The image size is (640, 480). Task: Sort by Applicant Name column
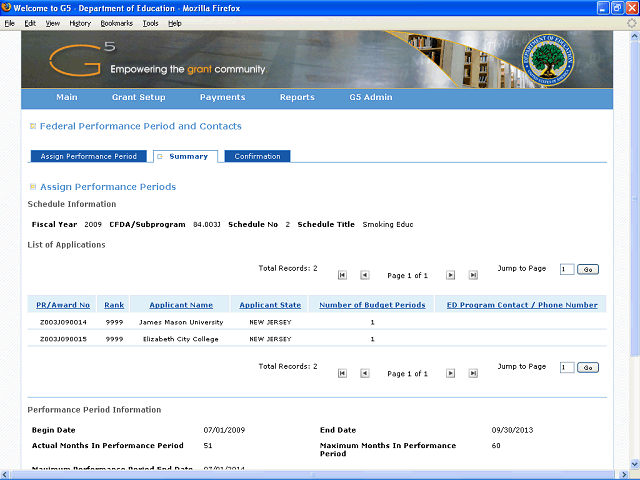[x=181, y=305]
